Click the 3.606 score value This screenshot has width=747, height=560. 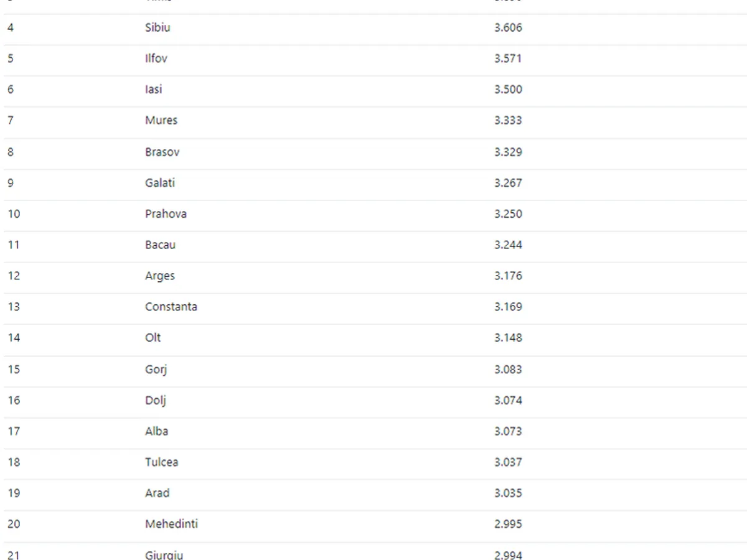click(x=509, y=28)
